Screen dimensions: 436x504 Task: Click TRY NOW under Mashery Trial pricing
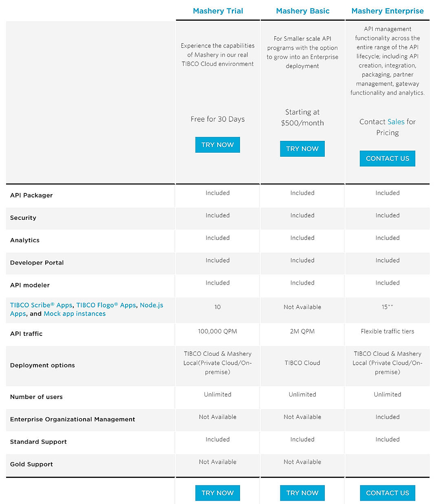[218, 145]
